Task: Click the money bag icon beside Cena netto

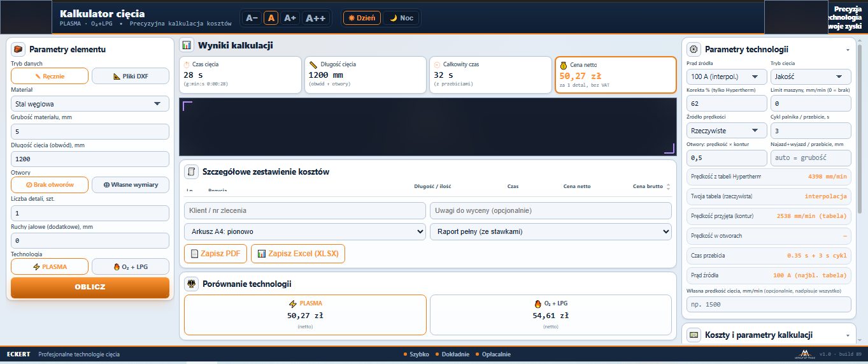Action: tap(564, 64)
